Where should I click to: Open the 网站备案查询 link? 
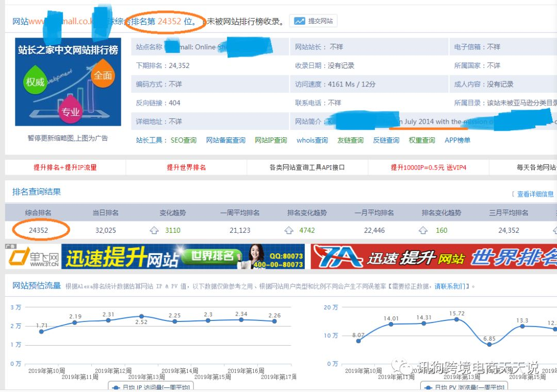pos(225,140)
